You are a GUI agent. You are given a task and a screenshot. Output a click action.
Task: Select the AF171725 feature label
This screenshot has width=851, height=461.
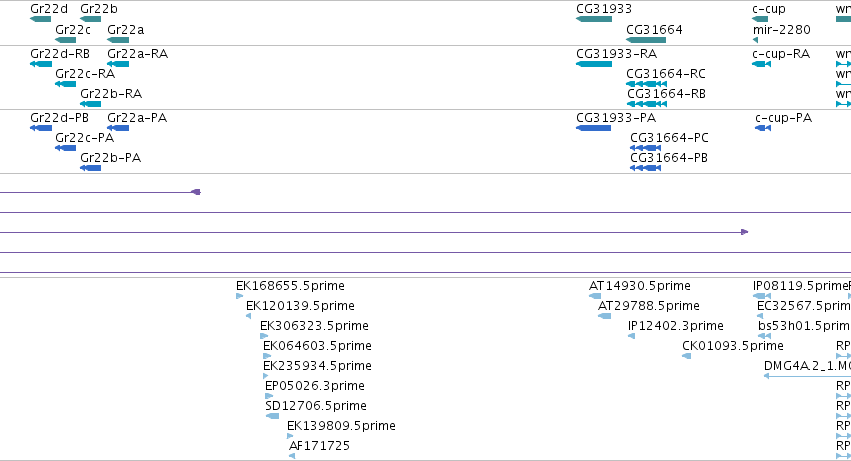pos(319,445)
